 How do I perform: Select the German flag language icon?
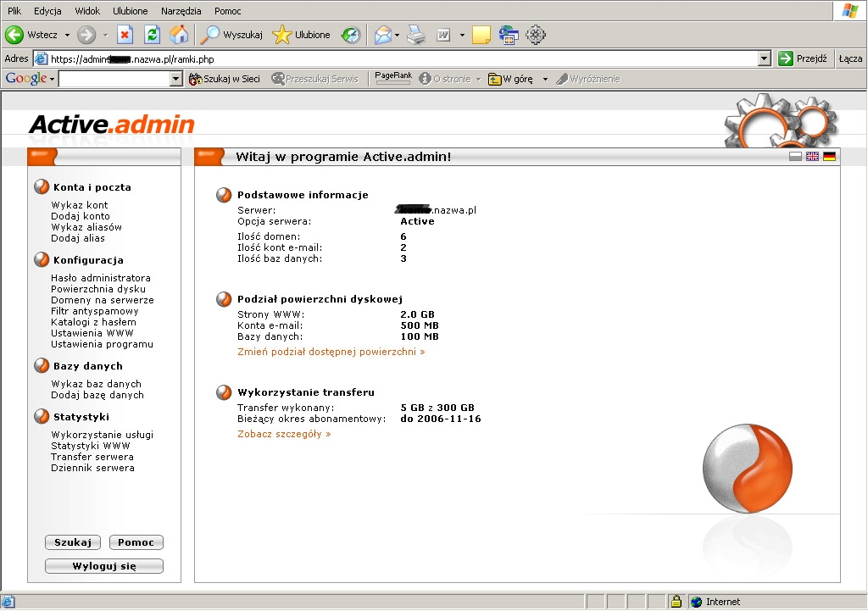(829, 157)
